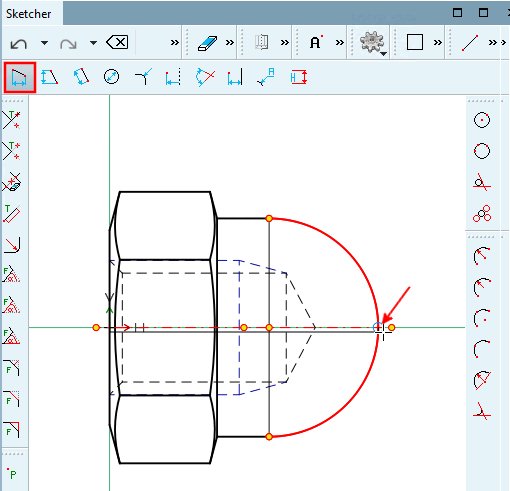Click the Undo arrow icon
This screenshot has width=510, height=491.
pyautogui.click(x=19, y=43)
